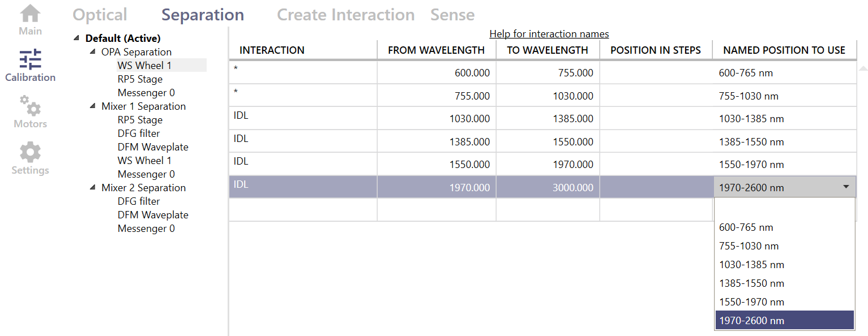Viewport: 868px width, 336px height.
Task: Open the Motors gears icon
Action: [x=30, y=106]
